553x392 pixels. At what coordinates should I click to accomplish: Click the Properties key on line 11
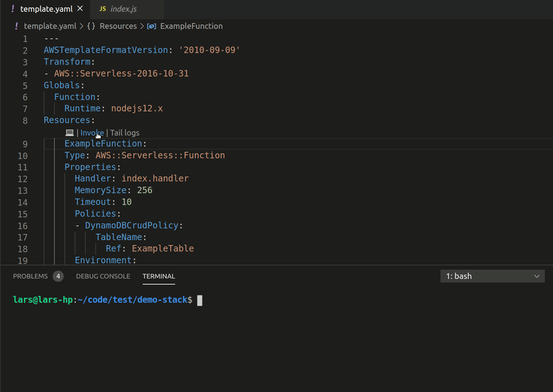tap(91, 167)
